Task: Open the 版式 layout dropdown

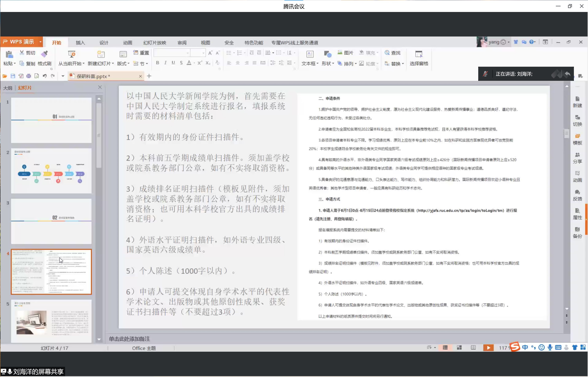Action: pyautogui.click(x=123, y=64)
